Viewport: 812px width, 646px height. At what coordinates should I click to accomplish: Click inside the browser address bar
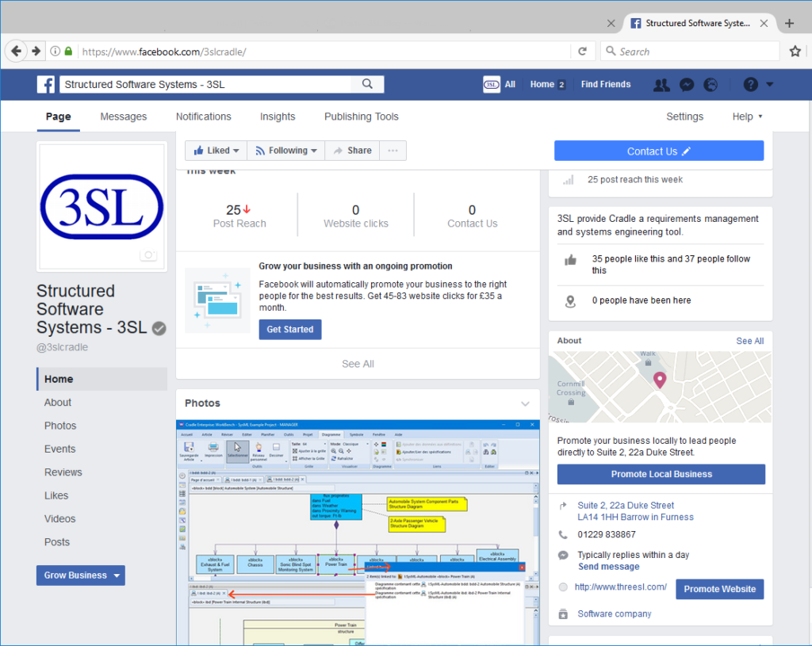(317, 51)
